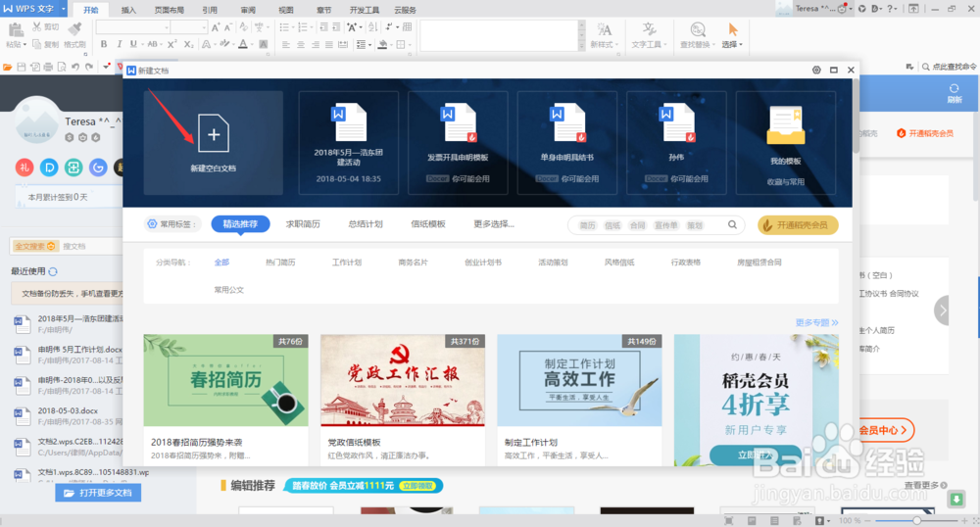980x527 pixels.
Task: Switch to the 插入 ribbon tab
Action: pos(128,10)
